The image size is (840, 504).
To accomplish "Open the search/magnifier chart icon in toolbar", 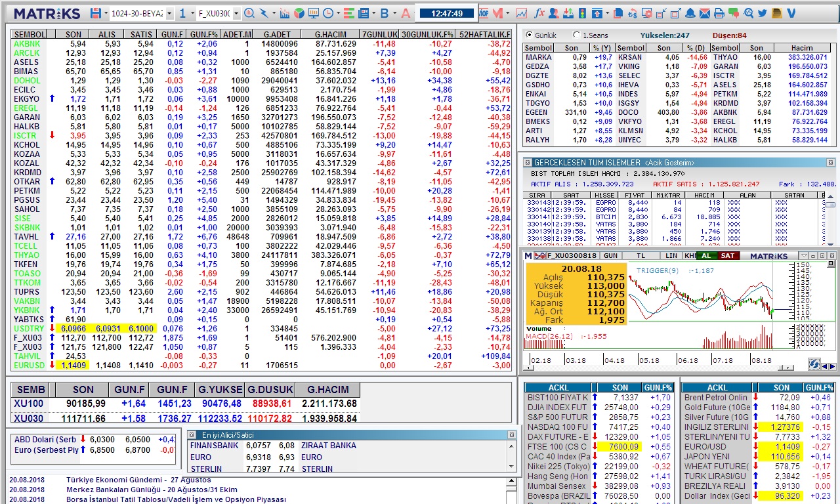I will pyautogui.click(x=249, y=13).
